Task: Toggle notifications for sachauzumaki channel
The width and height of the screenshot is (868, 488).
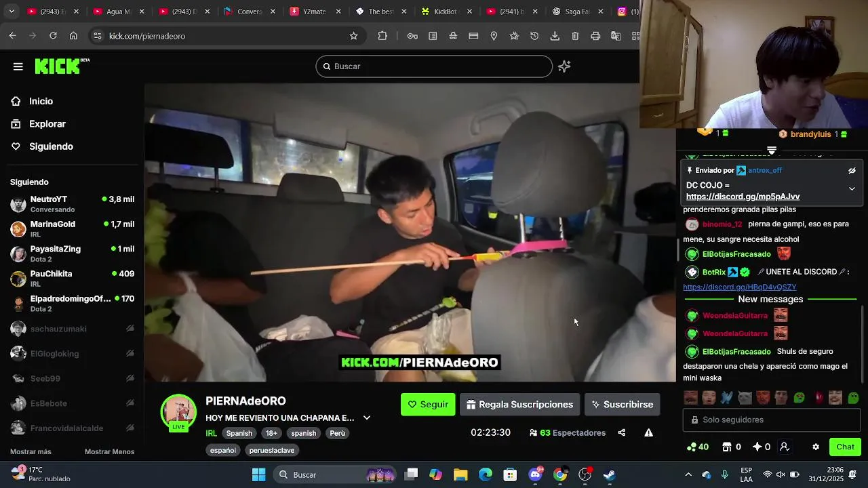Action: 130,329
